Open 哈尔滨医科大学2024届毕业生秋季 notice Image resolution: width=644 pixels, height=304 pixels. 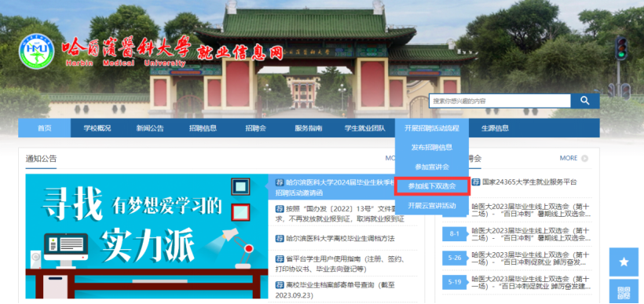click(335, 187)
